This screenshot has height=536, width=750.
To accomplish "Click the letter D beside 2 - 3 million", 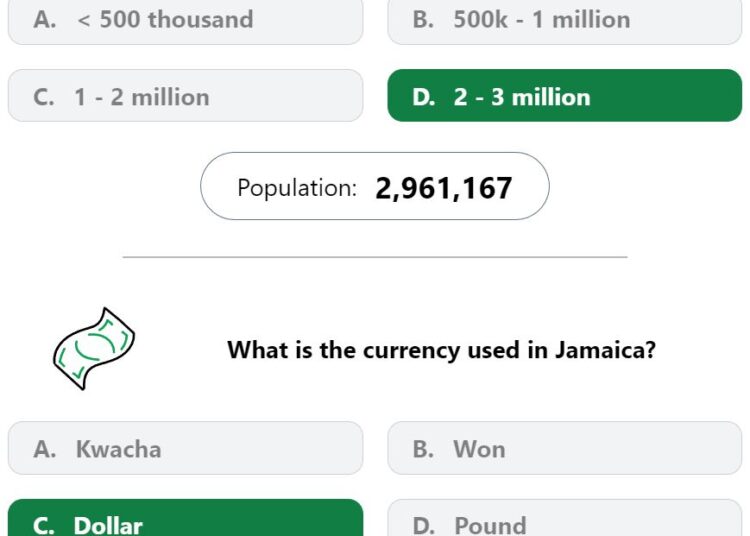I will [x=424, y=97].
